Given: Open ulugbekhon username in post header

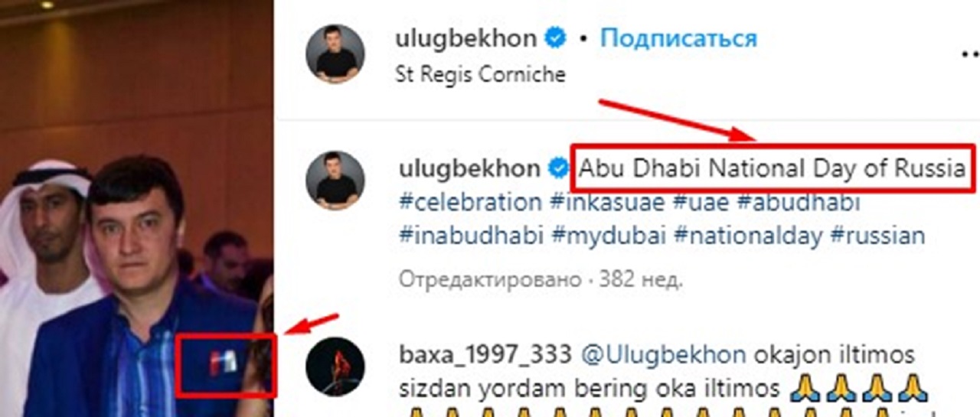Looking at the screenshot, I should [x=466, y=40].
